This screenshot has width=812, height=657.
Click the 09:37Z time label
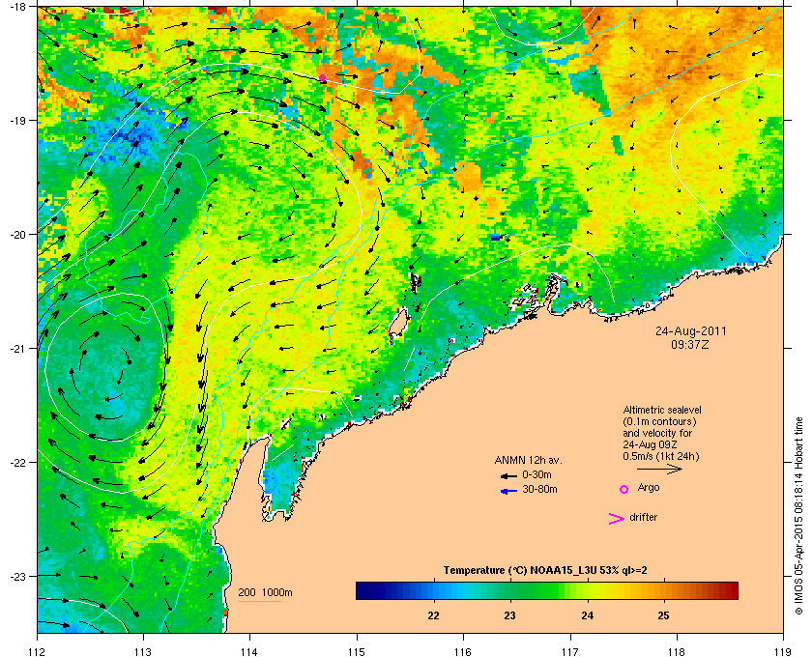(x=690, y=344)
